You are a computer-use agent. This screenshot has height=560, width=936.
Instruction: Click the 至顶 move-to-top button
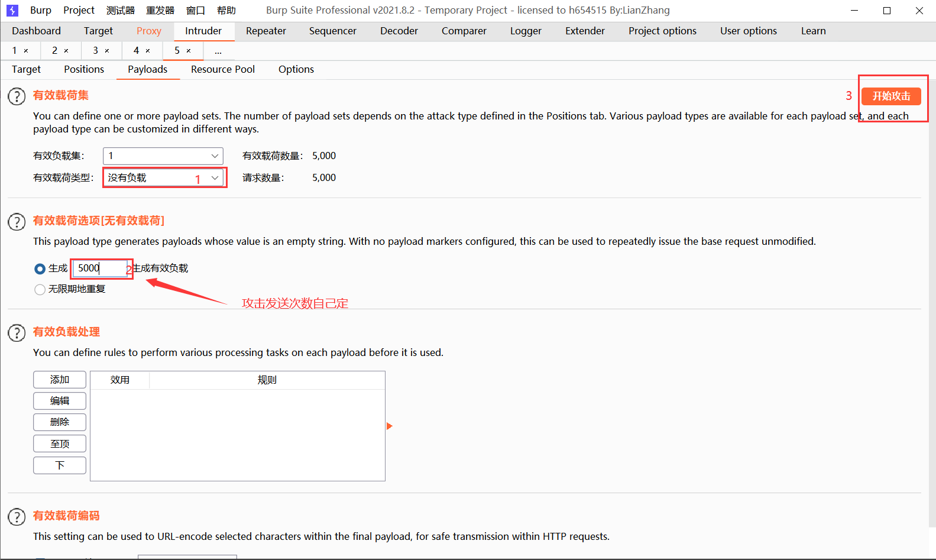coord(60,444)
